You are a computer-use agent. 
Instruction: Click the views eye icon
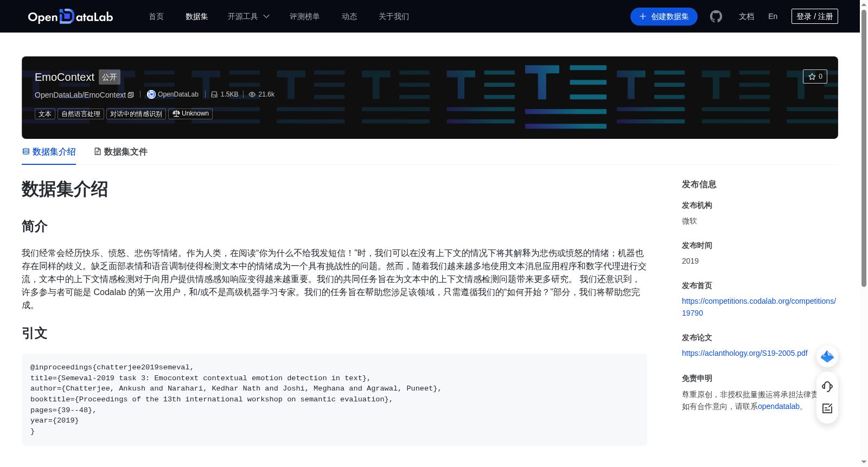252,94
